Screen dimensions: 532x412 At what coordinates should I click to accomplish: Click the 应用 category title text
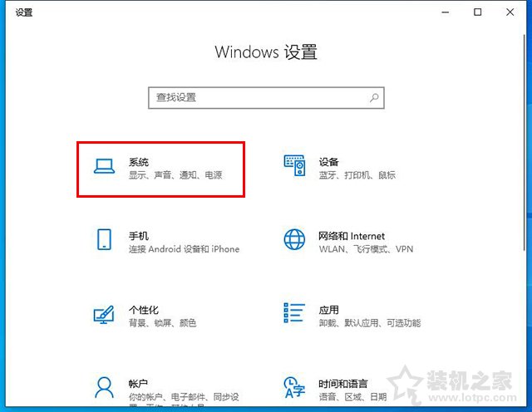tap(328, 310)
